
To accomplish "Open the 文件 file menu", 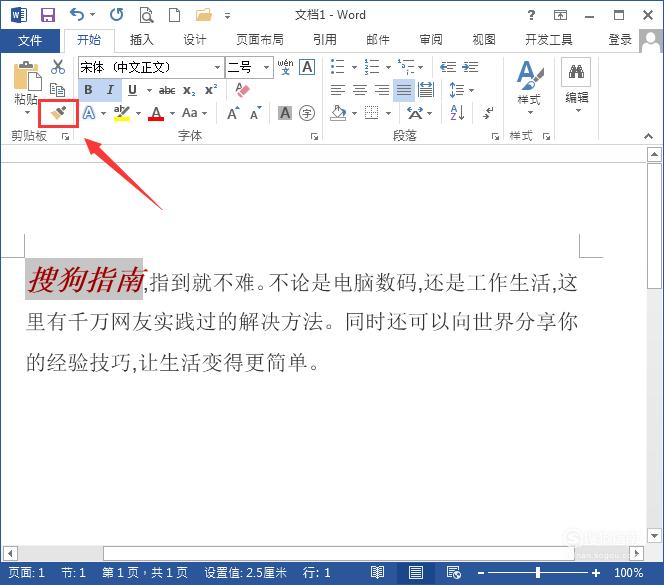I will [x=30, y=40].
